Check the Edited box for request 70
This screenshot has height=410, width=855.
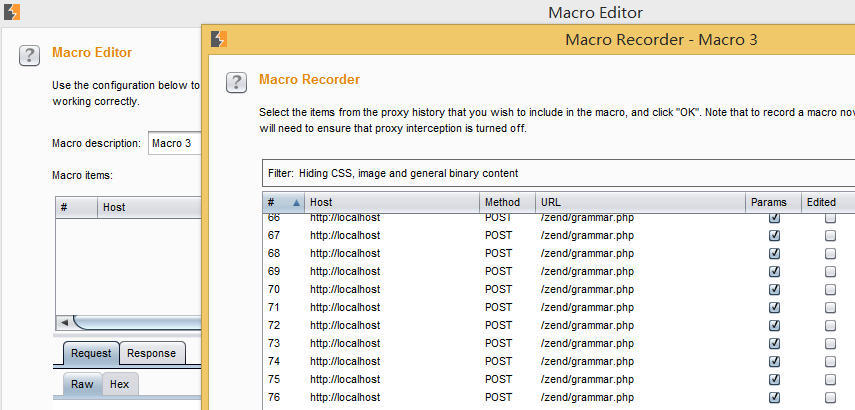click(x=830, y=289)
